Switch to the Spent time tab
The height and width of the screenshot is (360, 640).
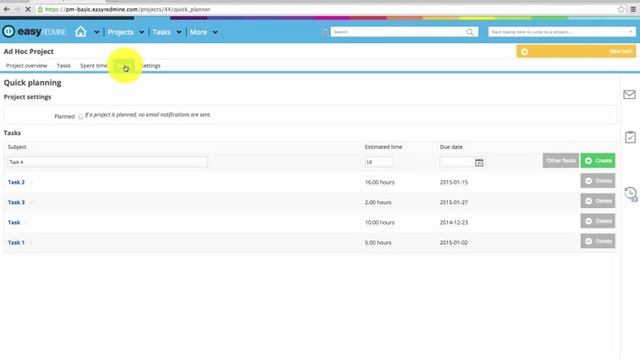coord(93,66)
